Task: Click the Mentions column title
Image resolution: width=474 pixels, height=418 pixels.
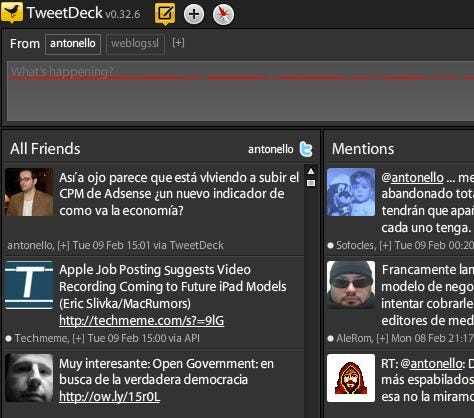Action: tap(363, 149)
